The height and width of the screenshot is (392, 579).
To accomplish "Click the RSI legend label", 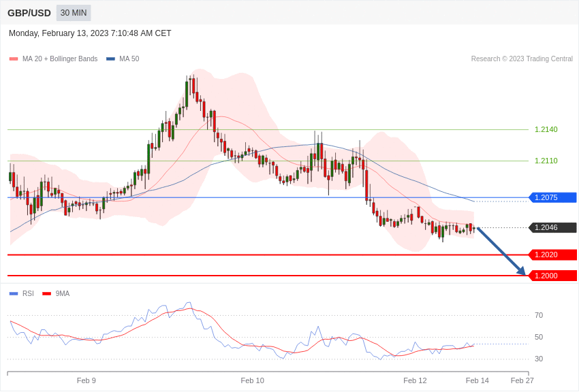I will click(x=28, y=293).
